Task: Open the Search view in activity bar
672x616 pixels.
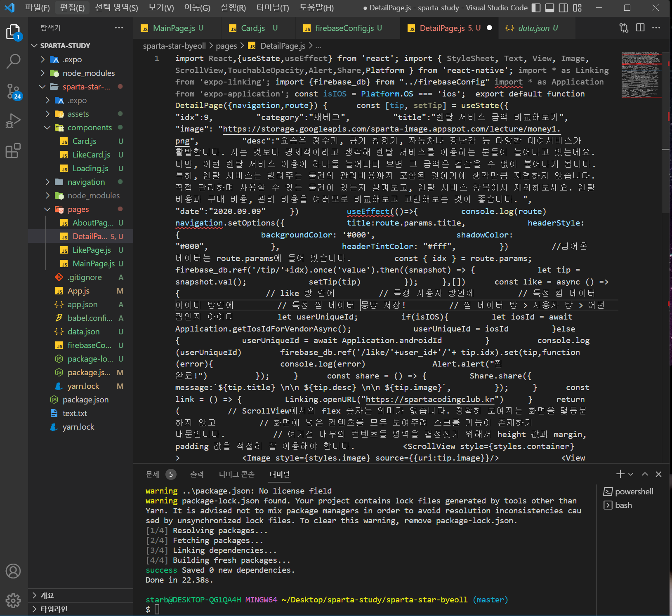Action: coord(13,61)
